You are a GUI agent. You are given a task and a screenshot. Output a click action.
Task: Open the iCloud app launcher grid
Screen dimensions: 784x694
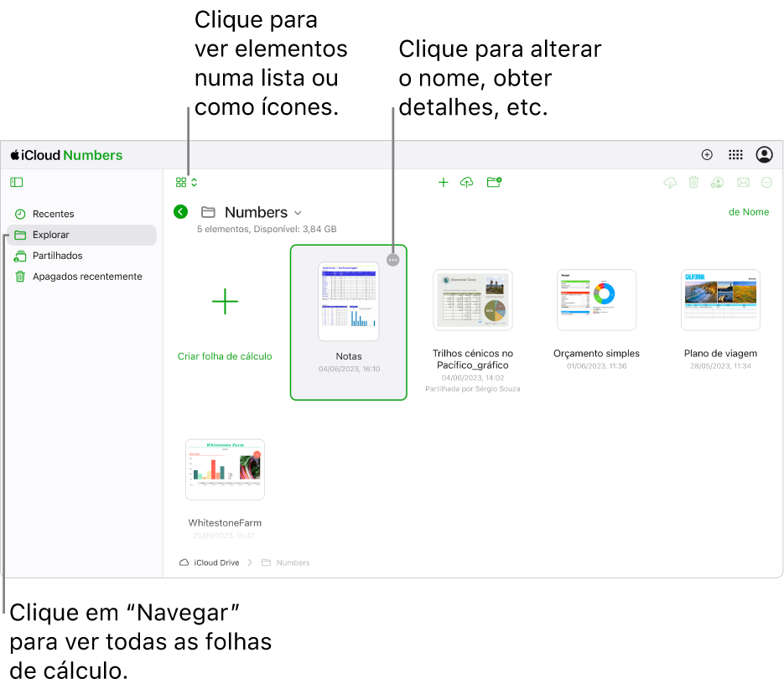coord(735,155)
